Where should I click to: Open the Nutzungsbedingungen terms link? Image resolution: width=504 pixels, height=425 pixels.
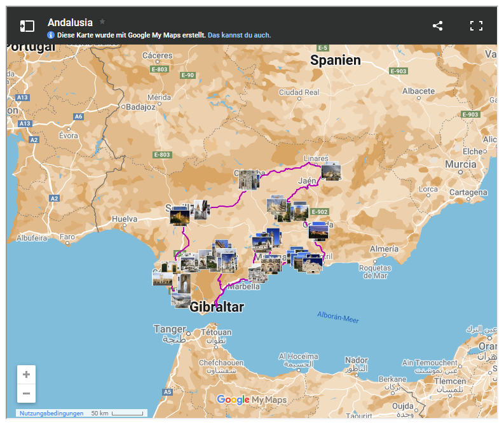51,414
